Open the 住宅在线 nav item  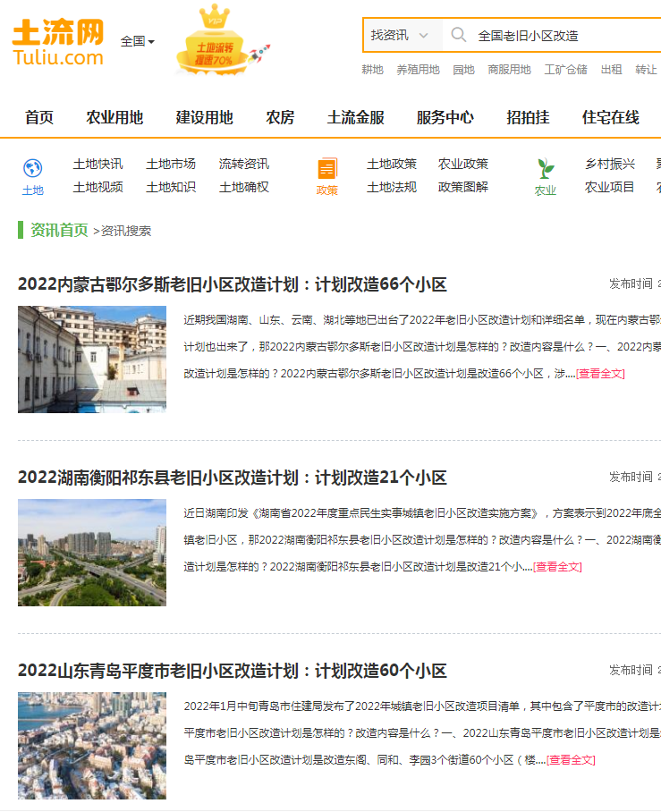pos(611,117)
